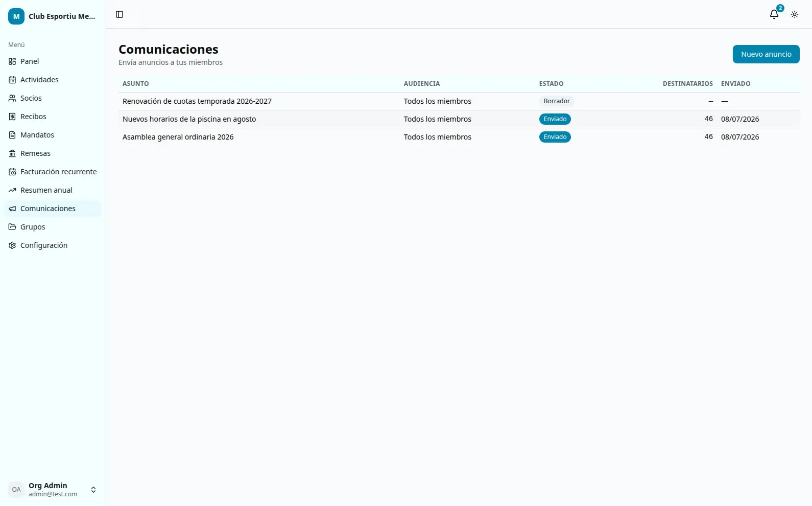Click Enviado badge in piscina row

click(x=555, y=119)
